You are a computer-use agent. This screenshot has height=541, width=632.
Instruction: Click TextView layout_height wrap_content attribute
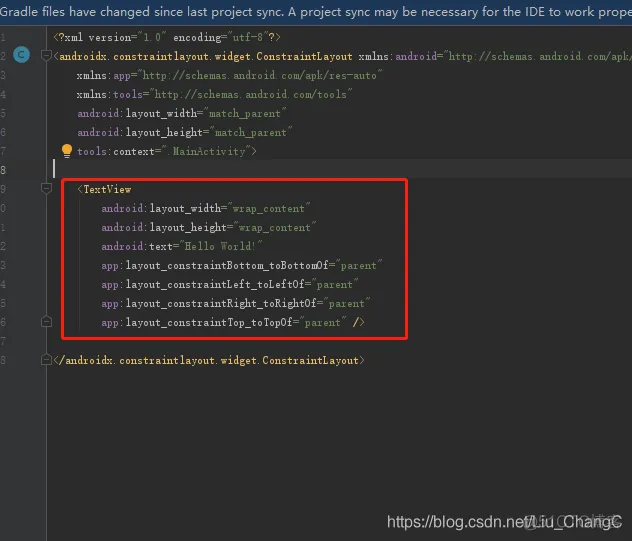coord(209,227)
